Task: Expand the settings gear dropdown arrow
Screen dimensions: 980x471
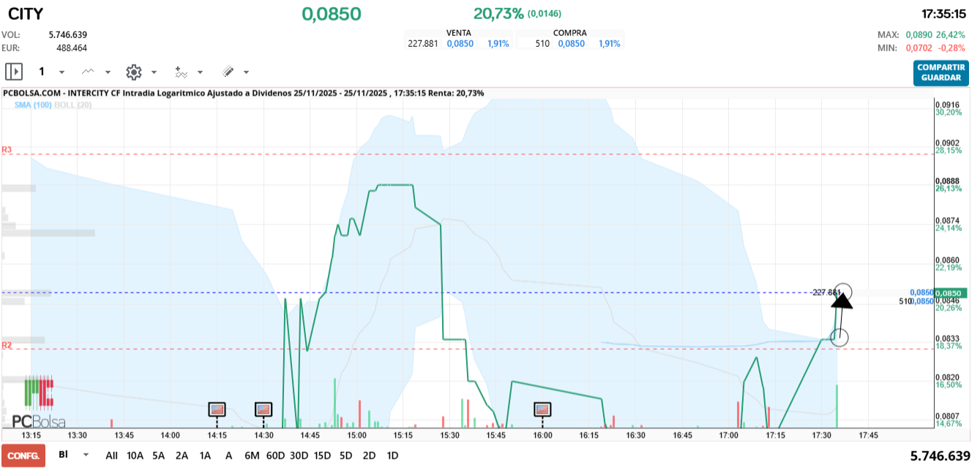Action: (154, 73)
